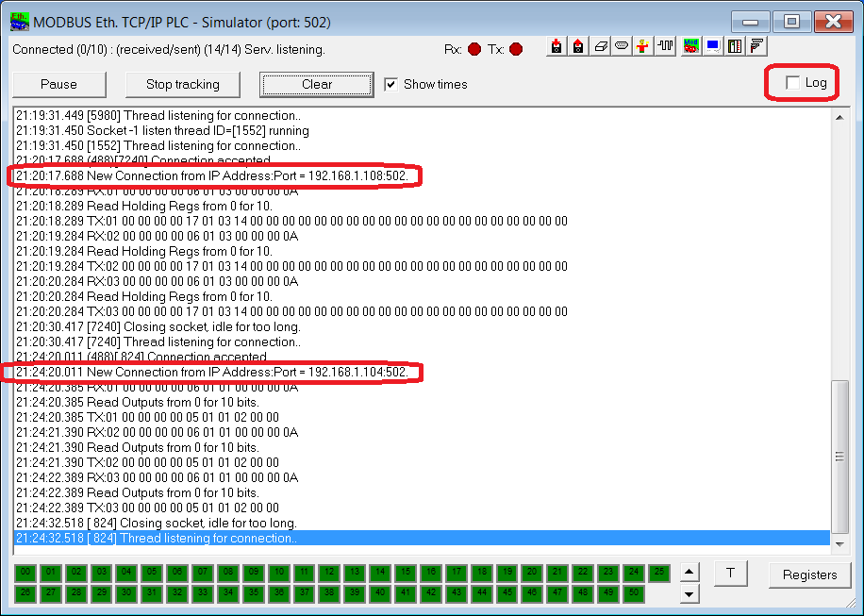
Task: Click the green Mod icon in toolbar
Action: (691, 47)
